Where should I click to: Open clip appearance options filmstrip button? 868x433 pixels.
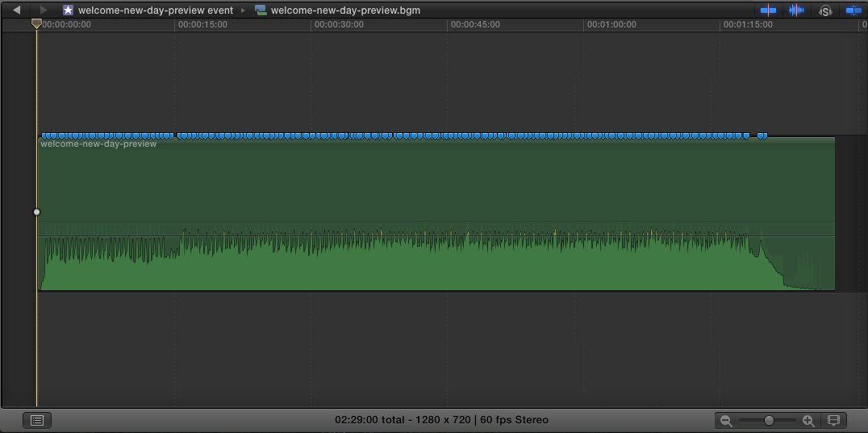[x=833, y=420]
